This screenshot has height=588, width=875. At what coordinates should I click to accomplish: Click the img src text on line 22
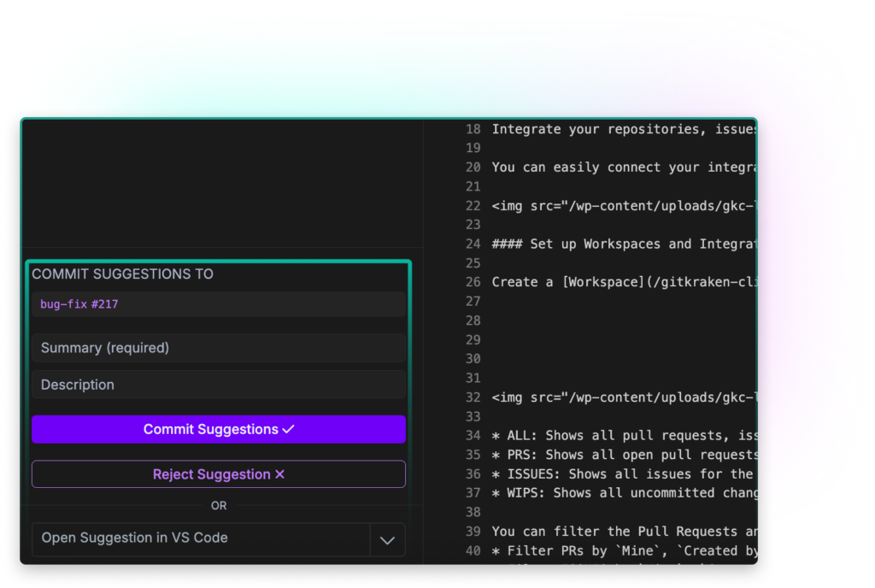(623, 206)
